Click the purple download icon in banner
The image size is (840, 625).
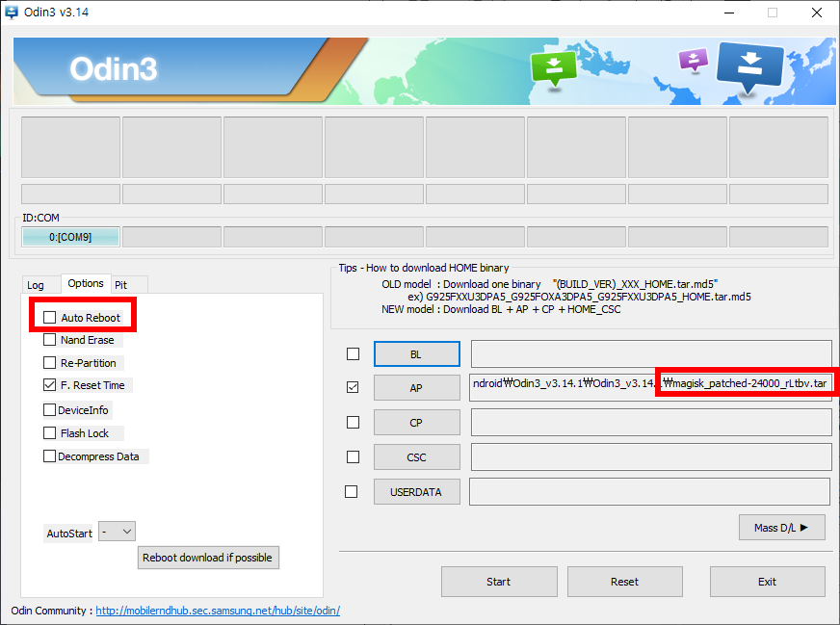tap(694, 60)
